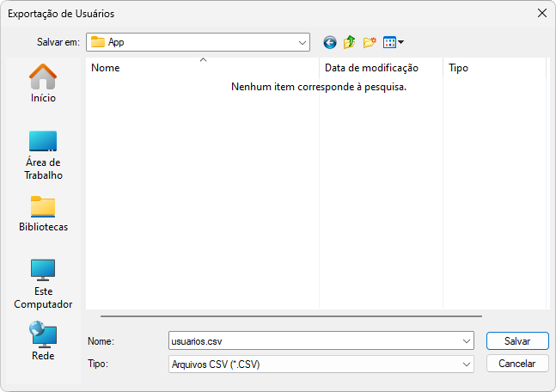Open the Rede network location
Image resolution: width=556 pixels, height=392 pixels.
tap(43, 341)
